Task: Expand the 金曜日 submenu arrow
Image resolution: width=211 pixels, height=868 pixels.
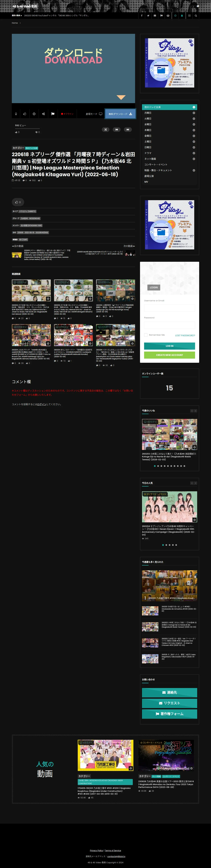Action: pos(194,136)
